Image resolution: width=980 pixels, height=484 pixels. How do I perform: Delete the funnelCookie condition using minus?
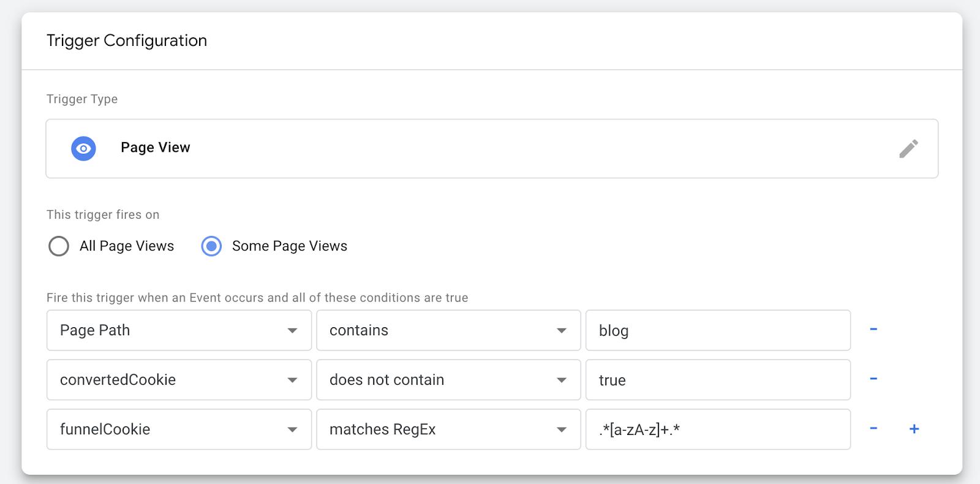pos(873,429)
